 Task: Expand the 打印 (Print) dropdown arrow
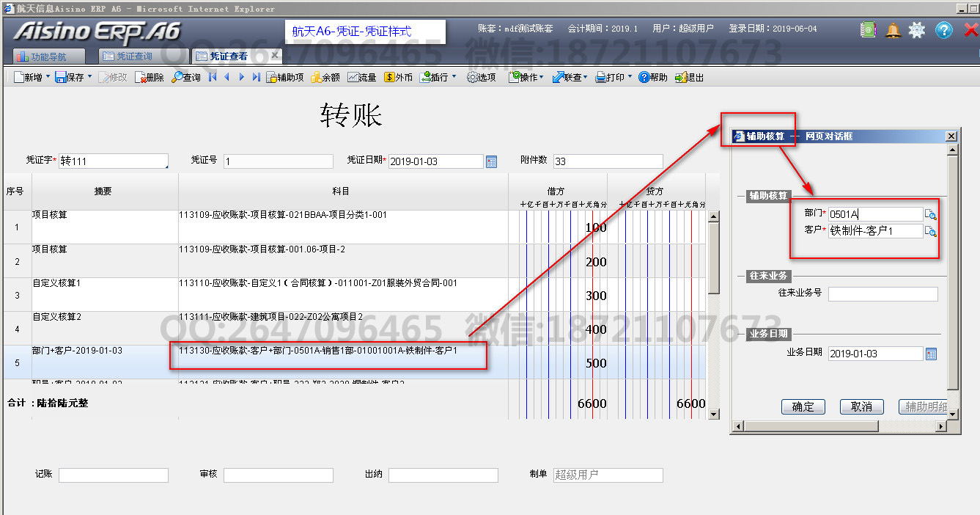click(x=630, y=77)
